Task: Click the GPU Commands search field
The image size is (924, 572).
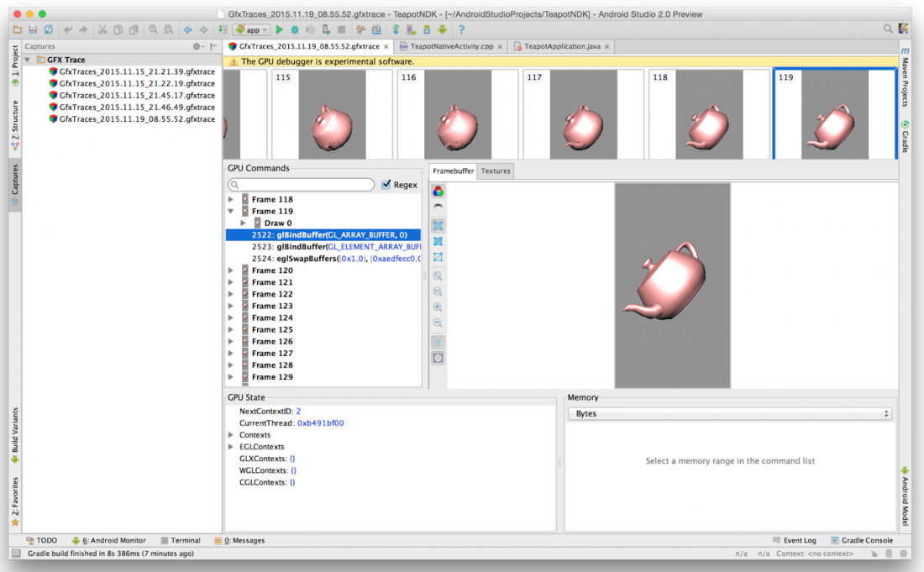Action: [301, 185]
